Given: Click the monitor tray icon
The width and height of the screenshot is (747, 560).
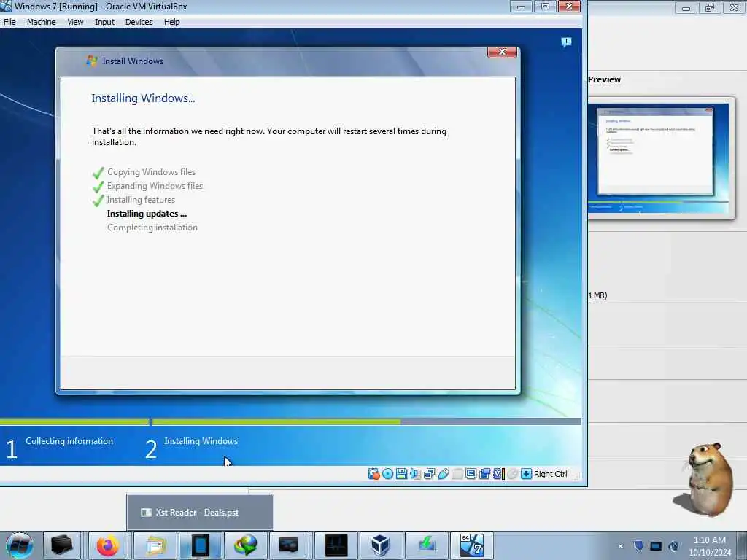Looking at the screenshot, I should 656,546.
